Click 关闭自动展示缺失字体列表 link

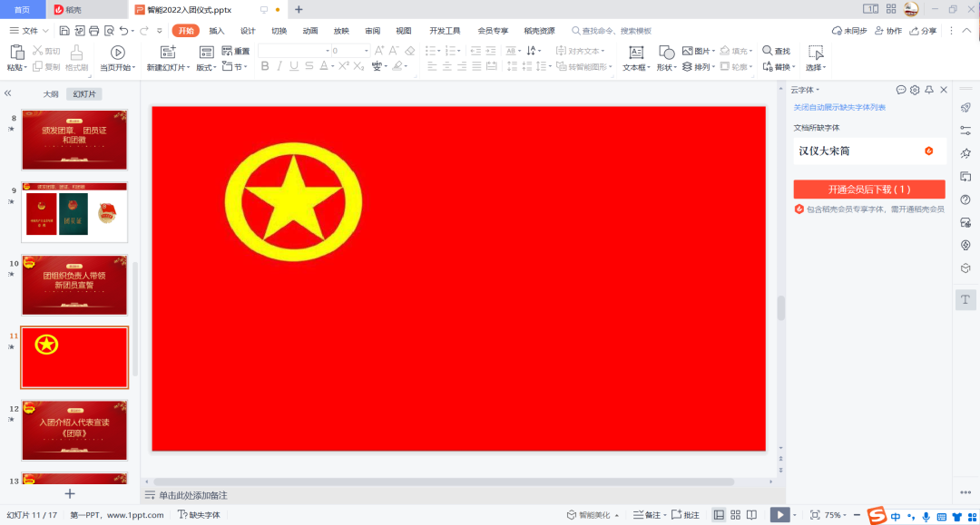point(839,107)
